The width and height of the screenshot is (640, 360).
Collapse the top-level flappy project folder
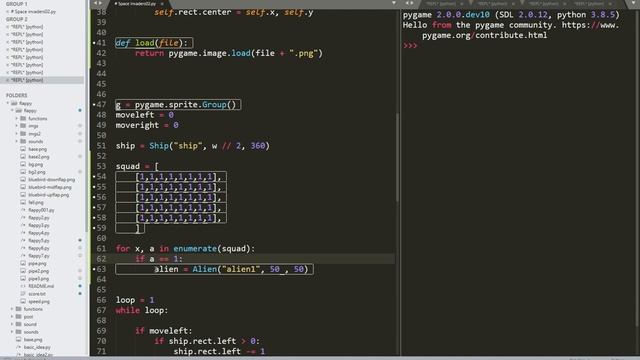[x=8, y=104]
